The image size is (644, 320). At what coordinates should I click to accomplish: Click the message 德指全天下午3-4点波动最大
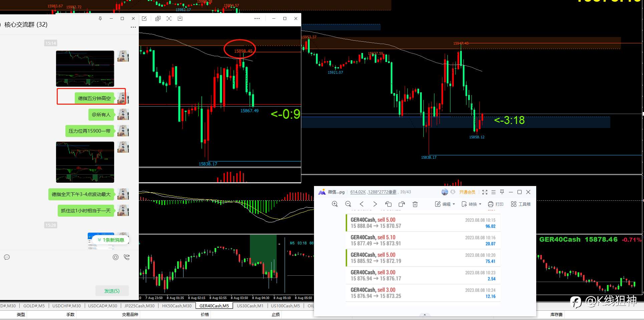(x=81, y=194)
